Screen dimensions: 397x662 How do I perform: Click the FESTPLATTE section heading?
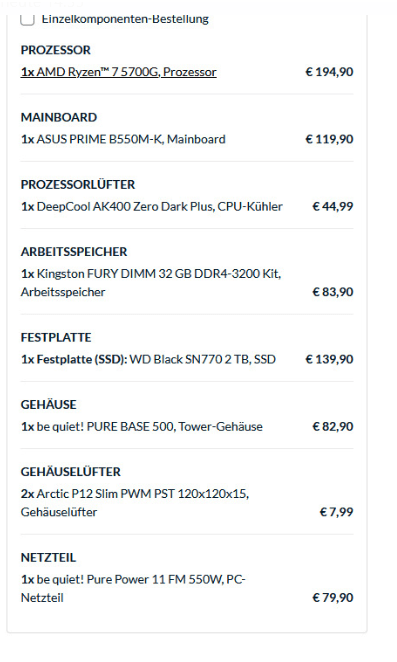56,338
